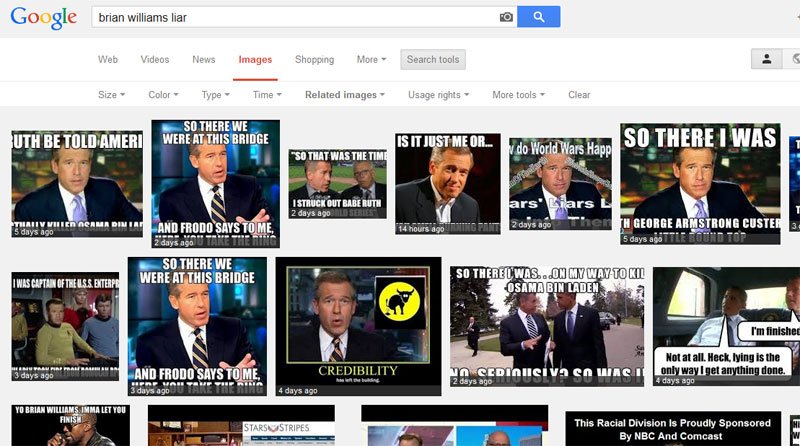Open the 'TRUTH BE TOLD AMERICA' meme thumbnail

[x=77, y=184]
